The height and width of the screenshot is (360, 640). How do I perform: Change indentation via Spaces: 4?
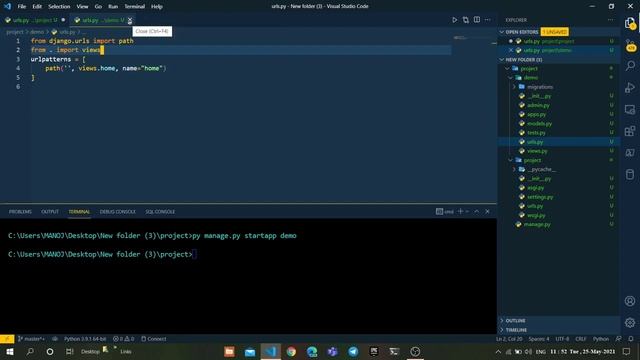(x=539, y=339)
